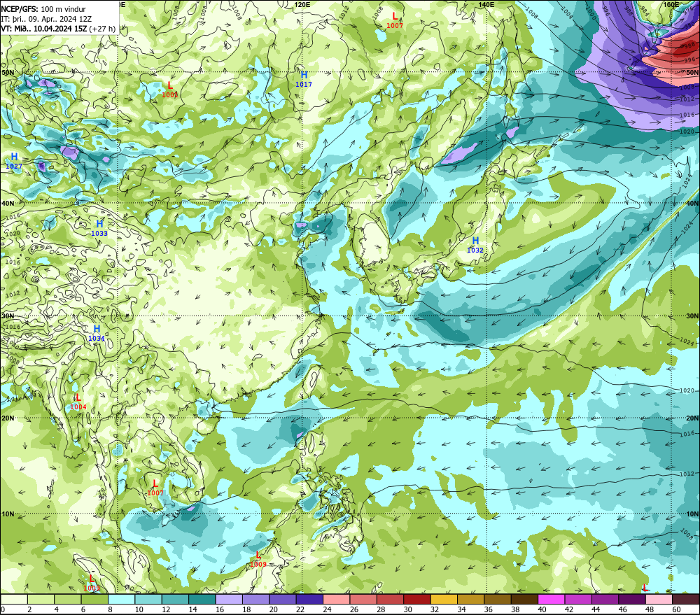Screen dimensions: 700x615
Task: Choose the 22–24 deep indigo legend swatch
Action: tap(310, 599)
